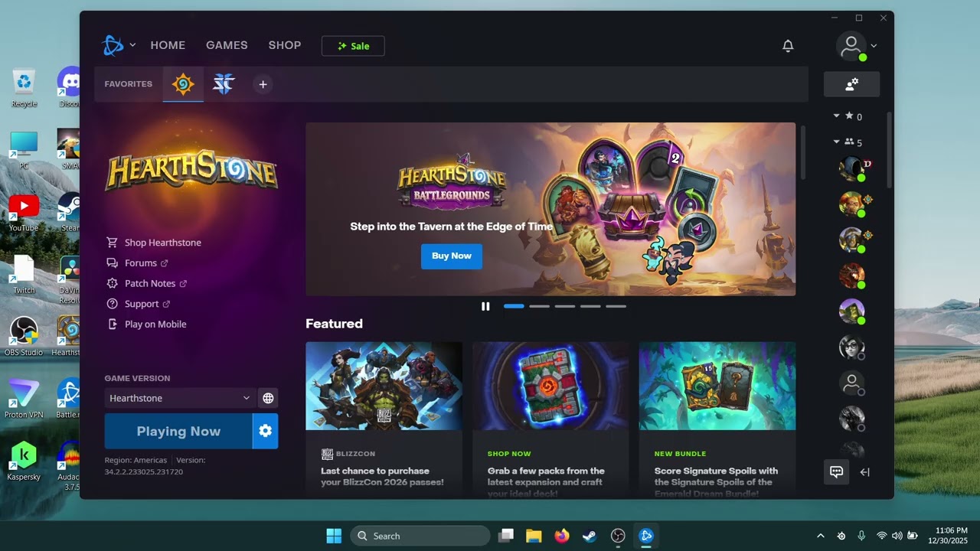
Task: Click the friends list scrollbar
Action: pos(889,149)
